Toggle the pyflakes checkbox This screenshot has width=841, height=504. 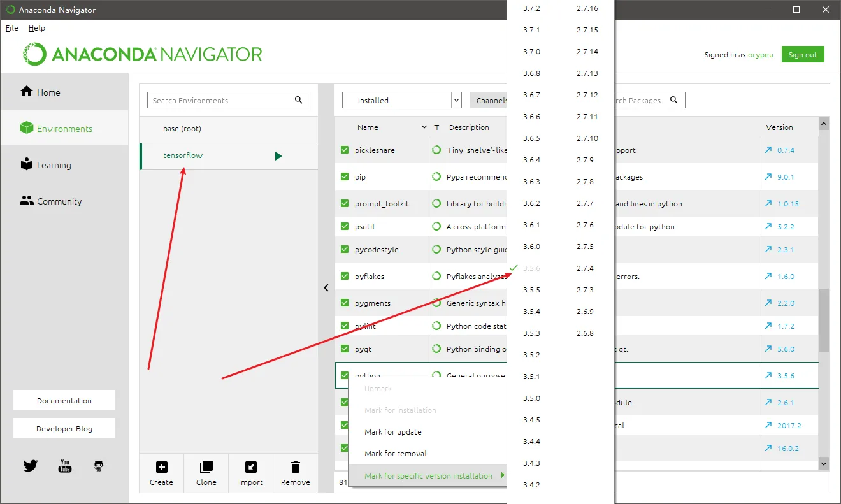click(345, 277)
